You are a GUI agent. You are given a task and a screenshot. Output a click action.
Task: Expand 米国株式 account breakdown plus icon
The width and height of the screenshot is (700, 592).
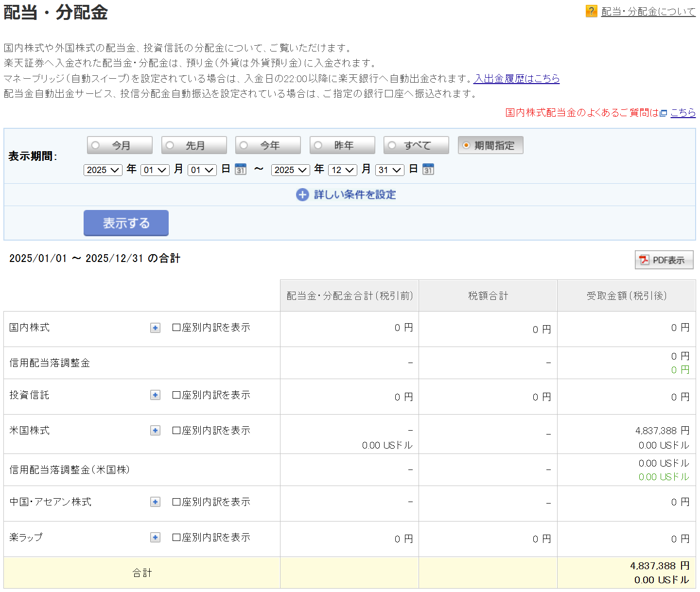coord(155,431)
